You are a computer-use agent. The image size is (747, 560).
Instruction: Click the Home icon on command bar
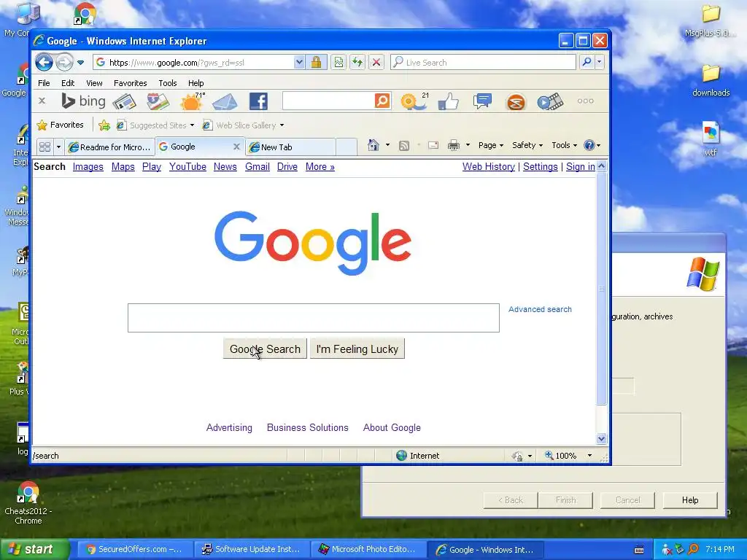[x=373, y=145]
